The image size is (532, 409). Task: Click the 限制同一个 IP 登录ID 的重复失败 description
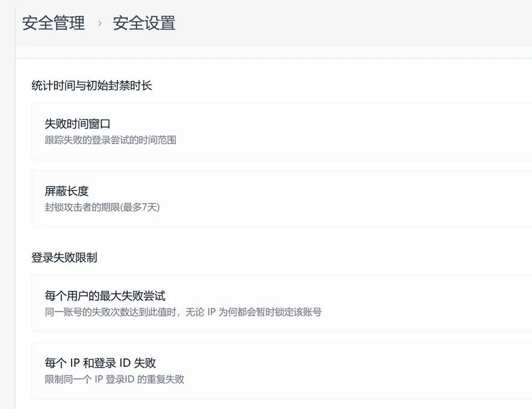coord(114,379)
